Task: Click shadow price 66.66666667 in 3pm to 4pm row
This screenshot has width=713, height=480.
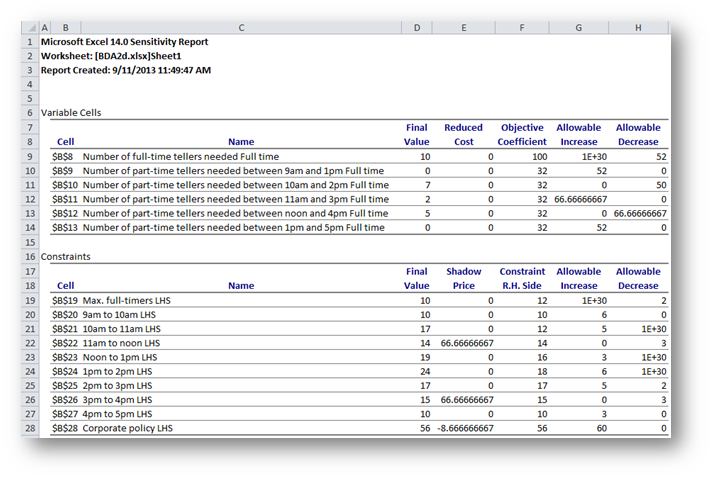Action: point(467,400)
